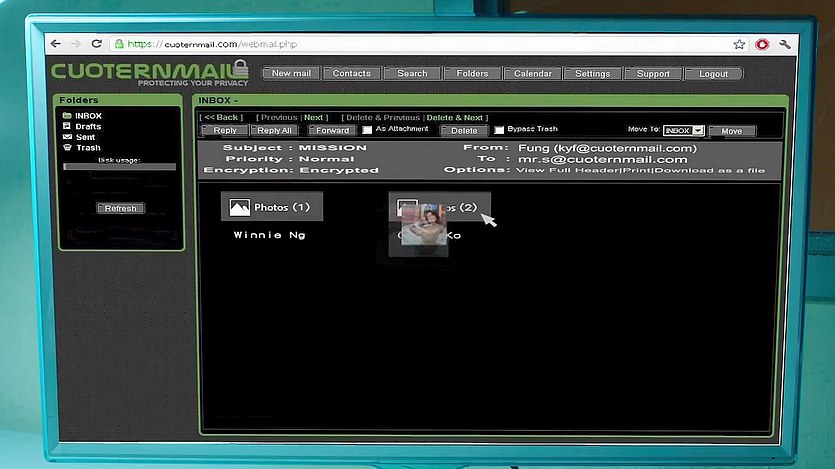Click the Print option link
This screenshot has width=835, height=469.
(x=637, y=170)
